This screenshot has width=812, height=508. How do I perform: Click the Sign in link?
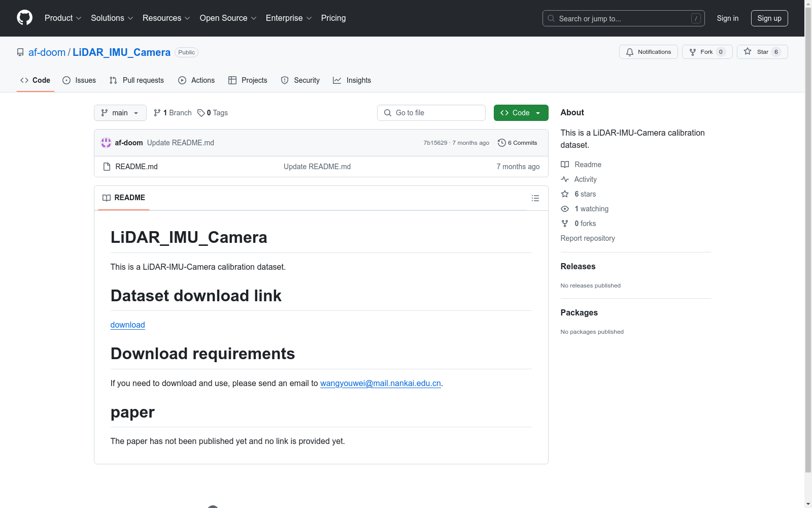[728, 18]
